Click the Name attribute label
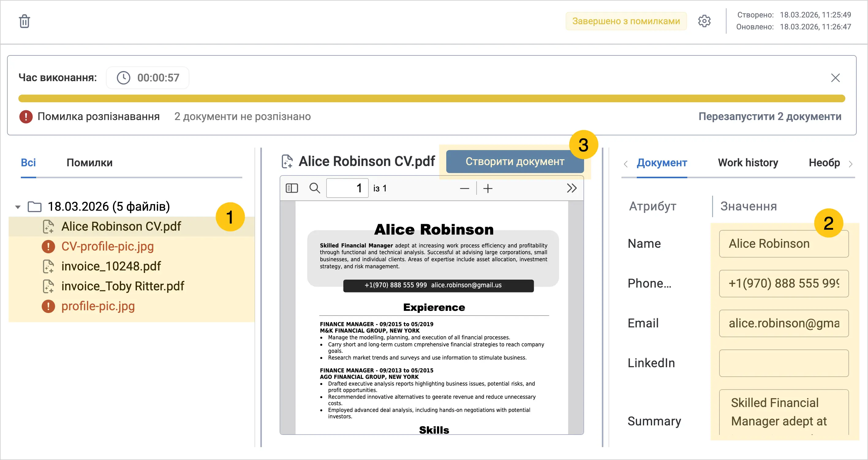Screen dimensions: 868x460 pyautogui.click(x=644, y=244)
